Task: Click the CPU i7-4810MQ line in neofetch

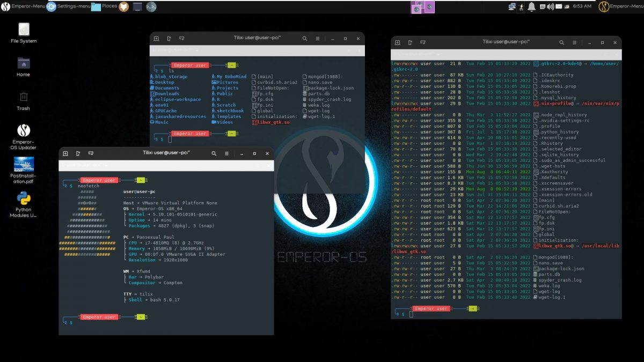Action: 166,243
